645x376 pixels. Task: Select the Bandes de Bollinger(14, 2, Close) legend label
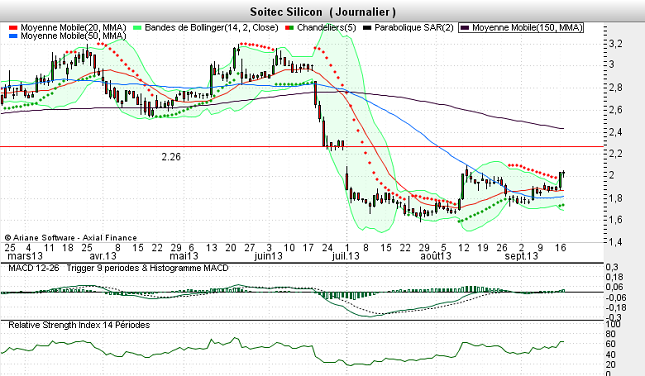(211, 28)
